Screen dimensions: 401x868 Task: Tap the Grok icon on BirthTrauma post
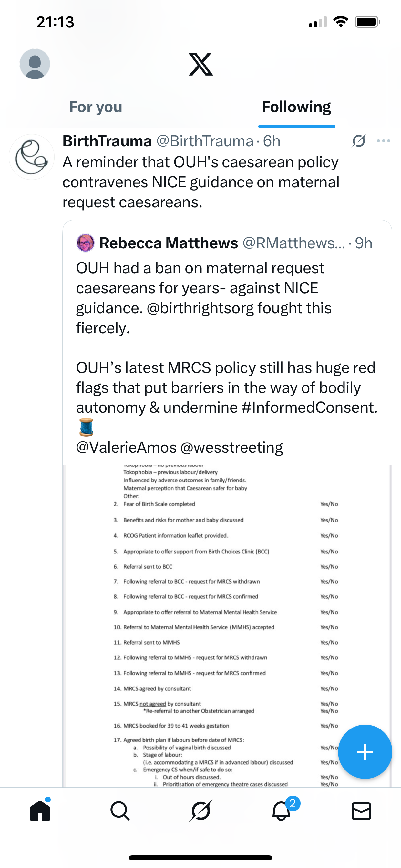[358, 141]
